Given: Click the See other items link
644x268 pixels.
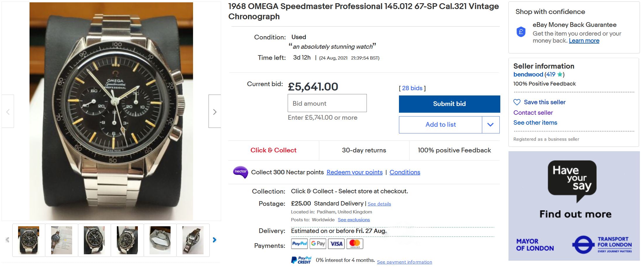Looking at the screenshot, I should (535, 123).
